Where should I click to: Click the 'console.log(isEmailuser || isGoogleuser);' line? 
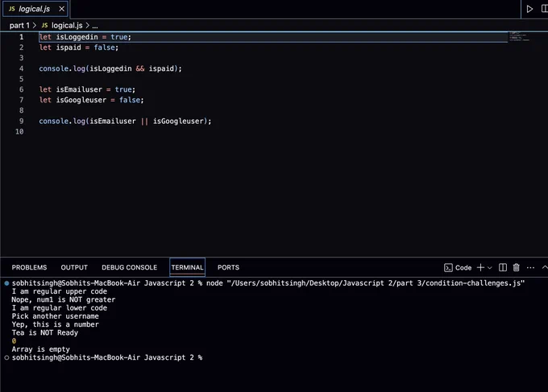[x=125, y=121]
